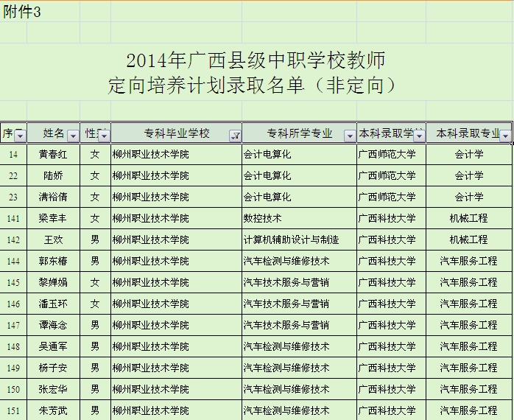
Task: Expand the 性别 column filter arrow
Action: tap(104, 136)
